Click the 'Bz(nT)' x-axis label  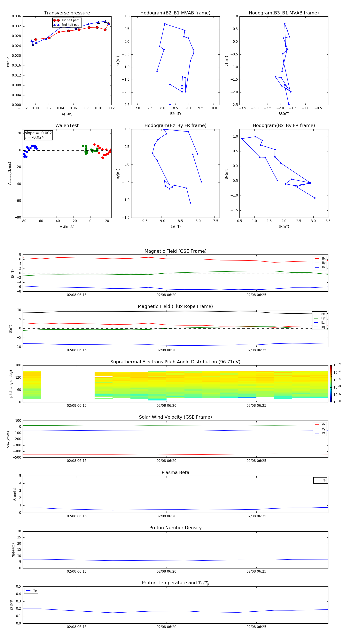coord(175,227)
